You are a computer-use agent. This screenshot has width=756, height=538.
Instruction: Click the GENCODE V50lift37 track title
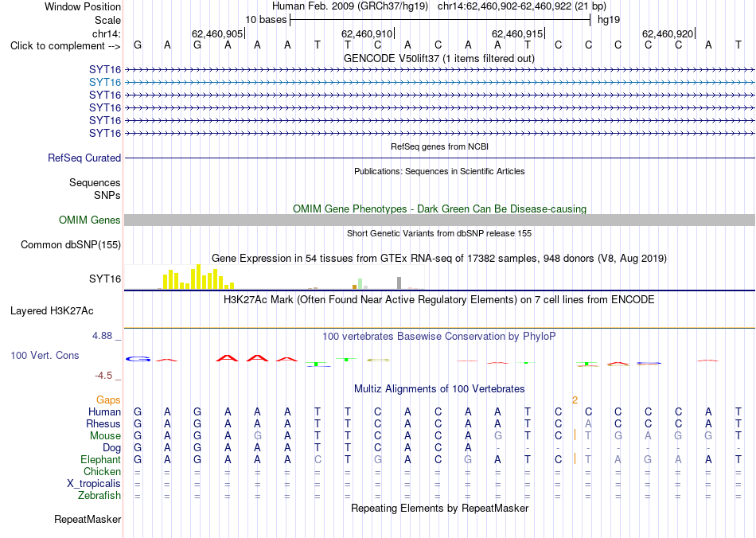coord(439,59)
